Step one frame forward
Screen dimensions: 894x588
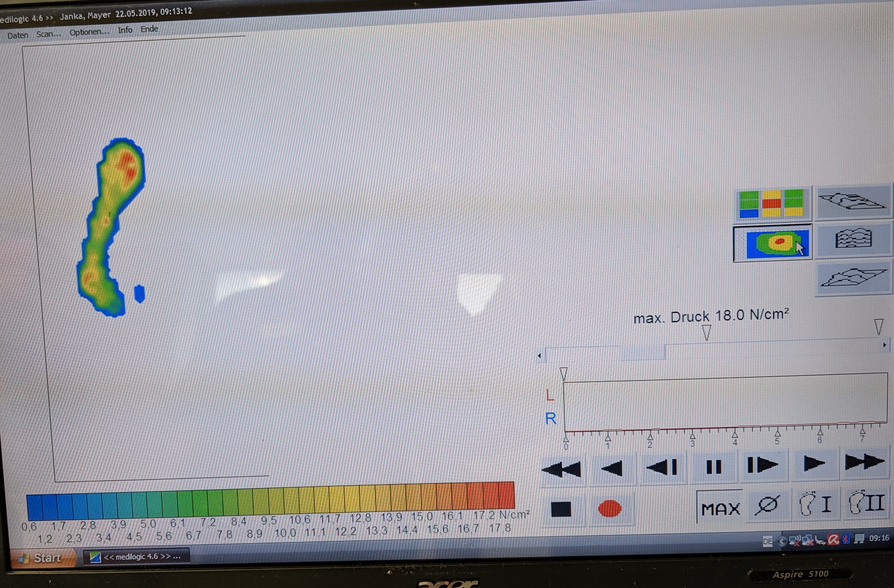coord(763,465)
